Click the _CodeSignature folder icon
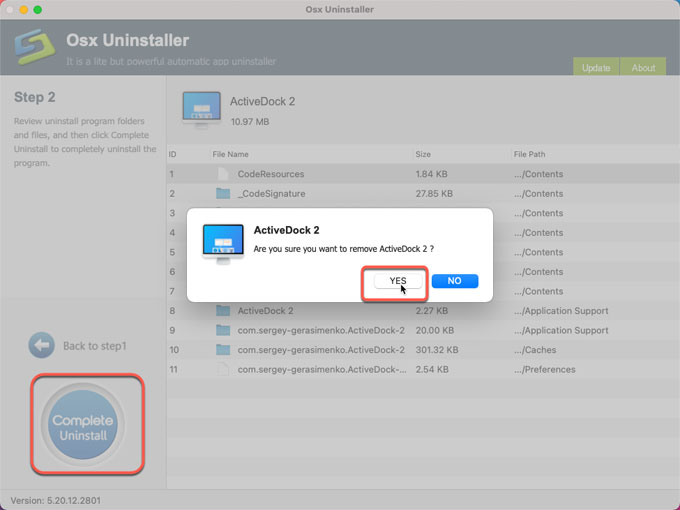This screenshot has height=510, width=680. 223,193
